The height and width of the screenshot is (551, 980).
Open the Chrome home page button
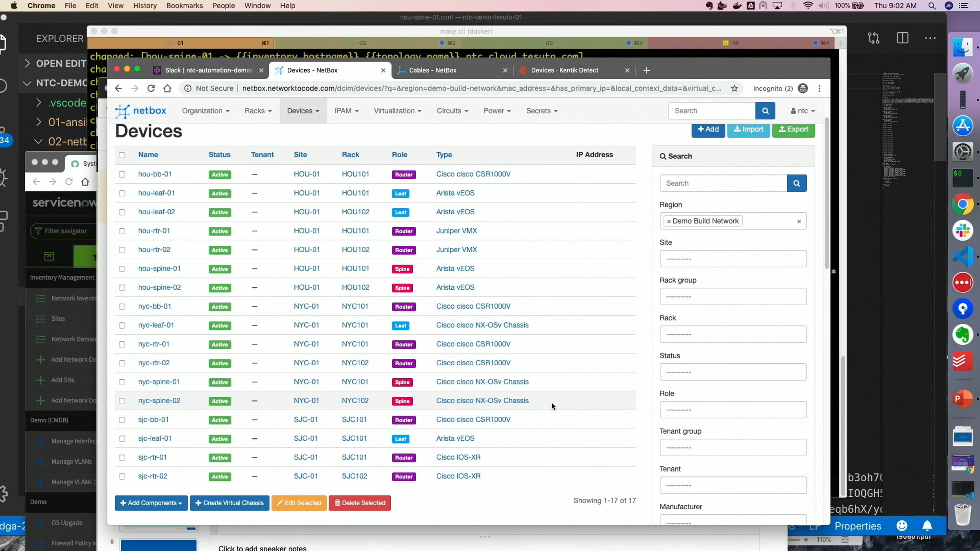[167, 89]
